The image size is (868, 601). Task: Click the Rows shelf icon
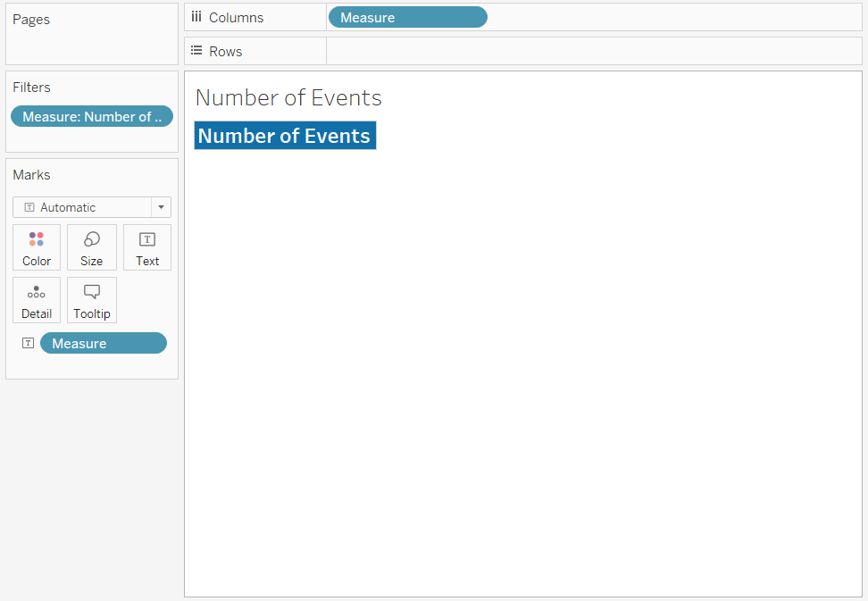pos(196,51)
